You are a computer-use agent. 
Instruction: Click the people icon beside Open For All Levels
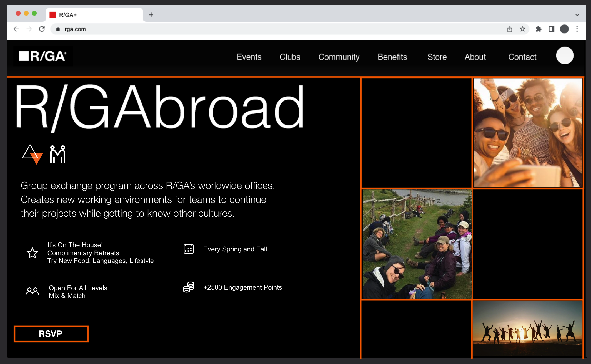coord(32,291)
